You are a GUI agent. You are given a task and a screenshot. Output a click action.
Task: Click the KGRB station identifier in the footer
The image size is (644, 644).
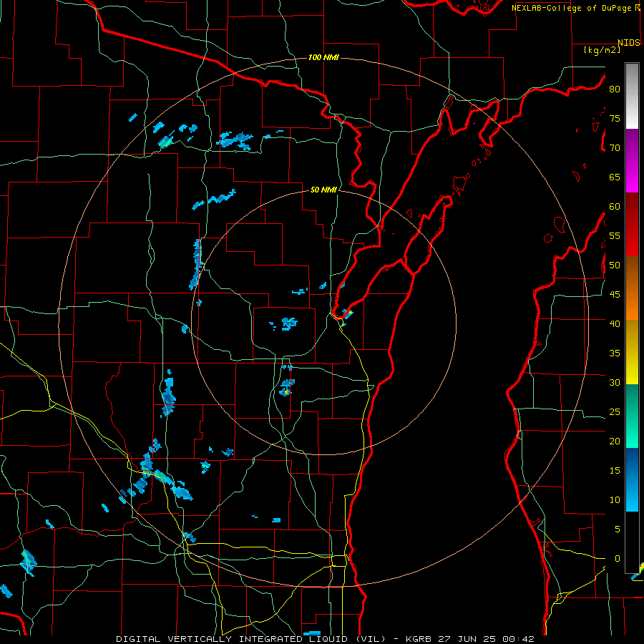(x=419, y=639)
